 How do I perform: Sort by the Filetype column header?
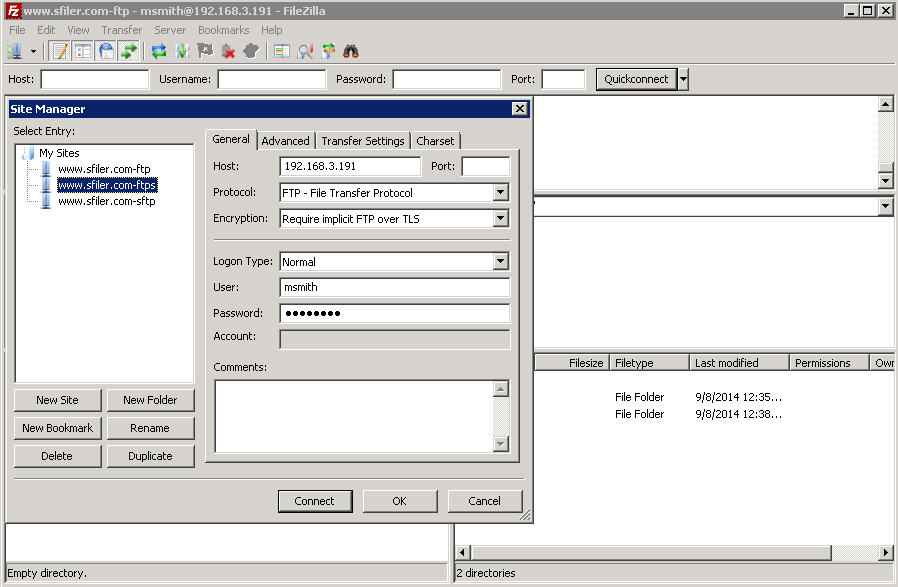point(649,363)
